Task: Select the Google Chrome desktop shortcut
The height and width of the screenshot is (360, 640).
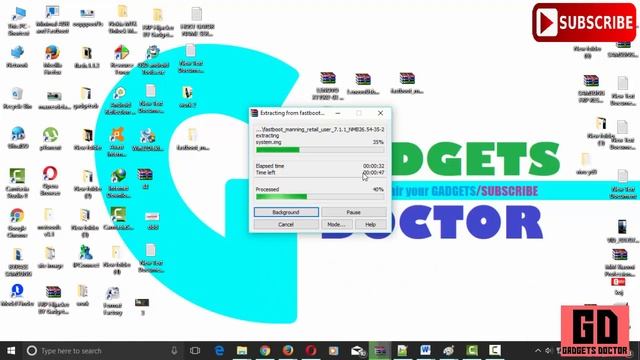Action: pos(17,223)
